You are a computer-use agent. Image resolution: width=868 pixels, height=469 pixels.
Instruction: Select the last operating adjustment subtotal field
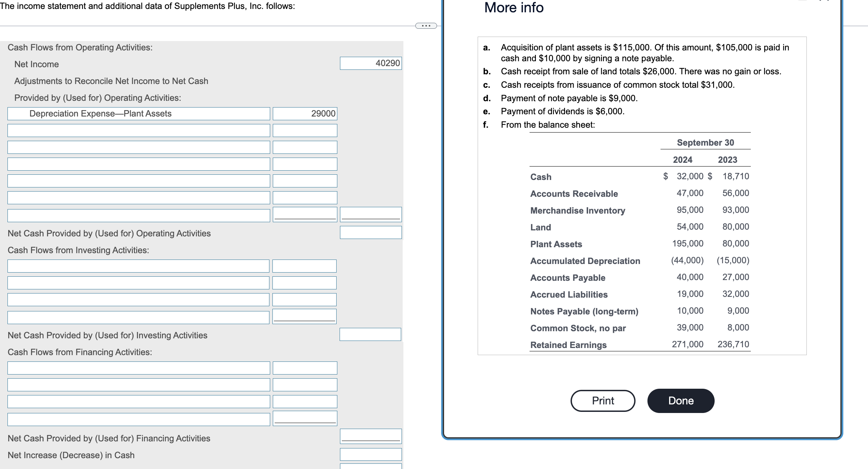pos(371,214)
